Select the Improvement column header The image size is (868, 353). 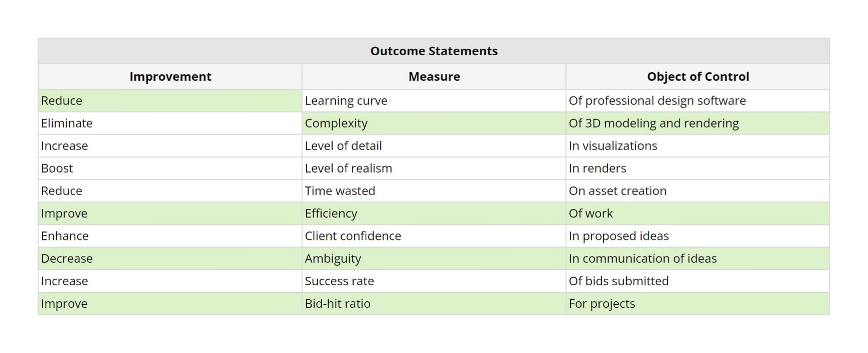[170, 77]
